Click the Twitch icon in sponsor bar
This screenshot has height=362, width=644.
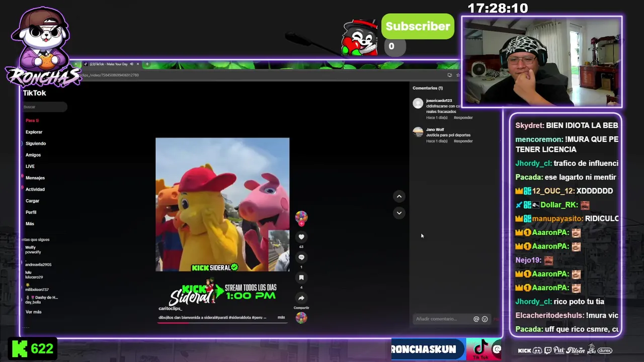(x=548, y=350)
